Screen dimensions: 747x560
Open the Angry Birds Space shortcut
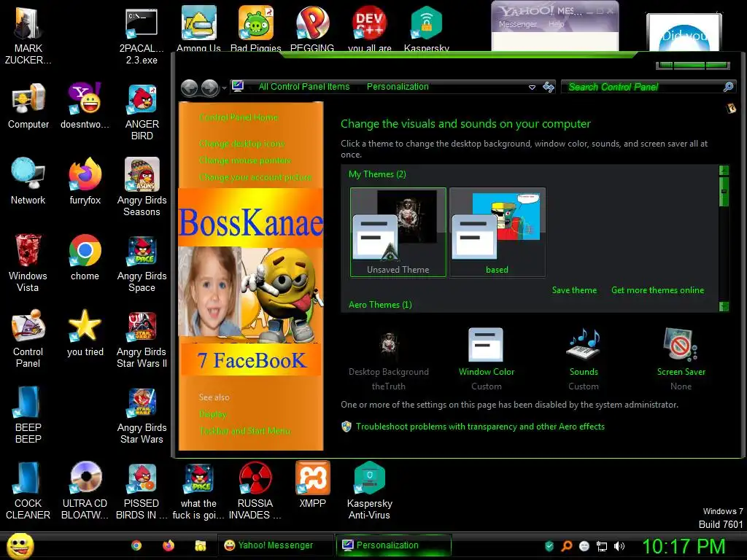142,262
